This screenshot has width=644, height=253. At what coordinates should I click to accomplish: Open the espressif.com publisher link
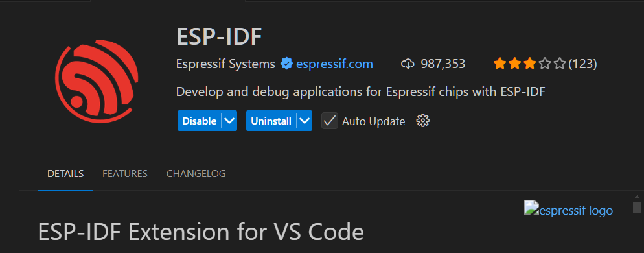[x=334, y=64]
